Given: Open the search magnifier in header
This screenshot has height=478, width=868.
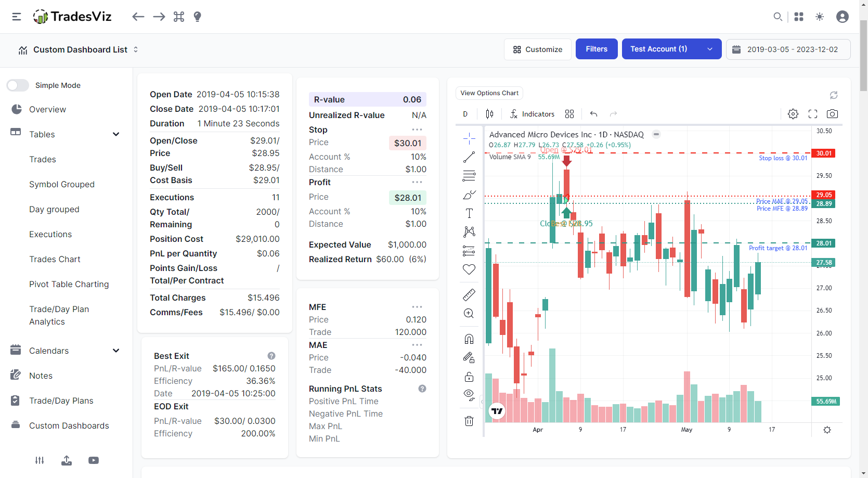Looking at the screenshot, I should pyautogui.click(x=778, y=17).
